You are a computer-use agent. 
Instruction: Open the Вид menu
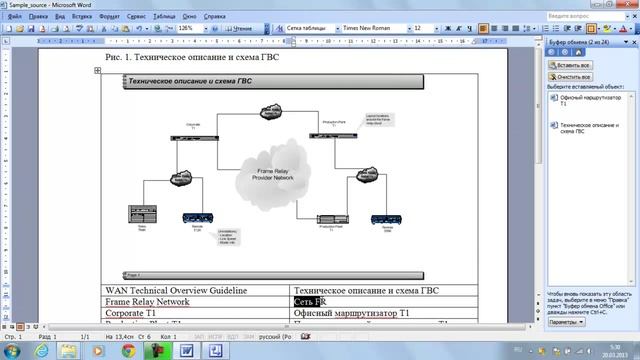pos(60,16)
